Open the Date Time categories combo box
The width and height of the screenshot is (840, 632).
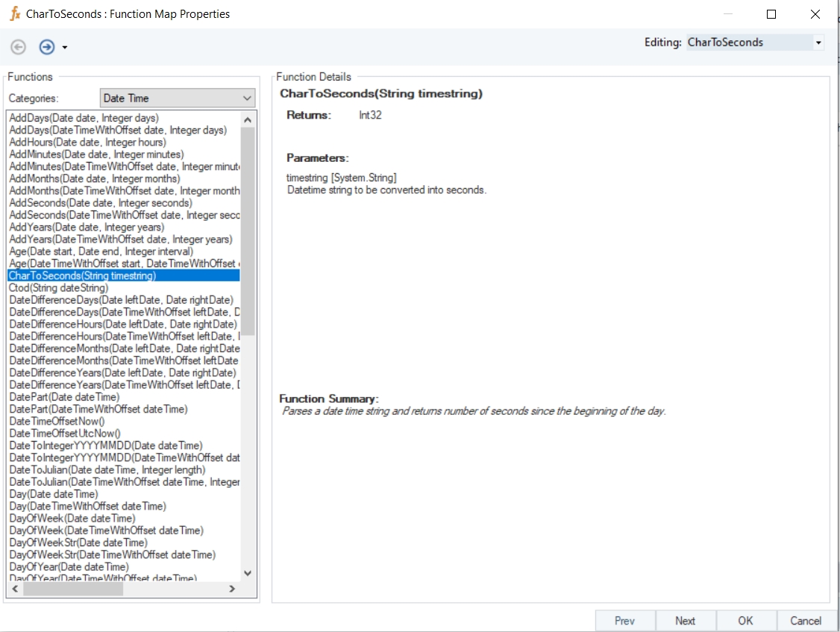[178, 98]
